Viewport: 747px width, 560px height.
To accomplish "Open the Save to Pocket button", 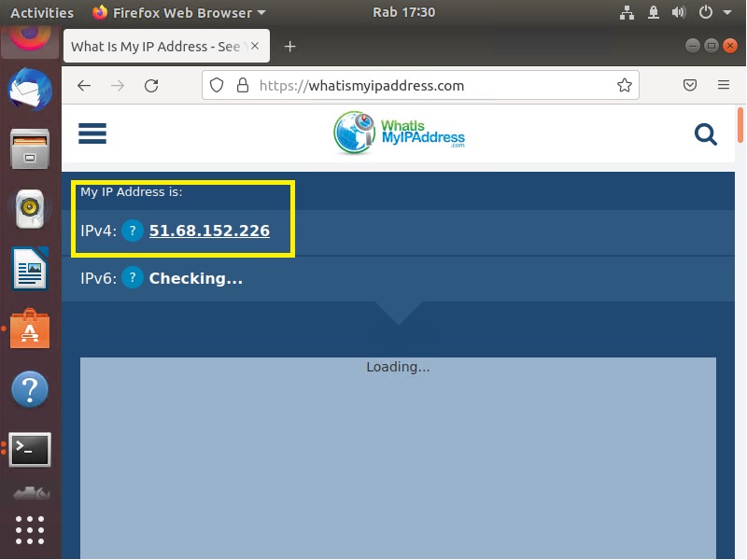I will tap(690, 86).
